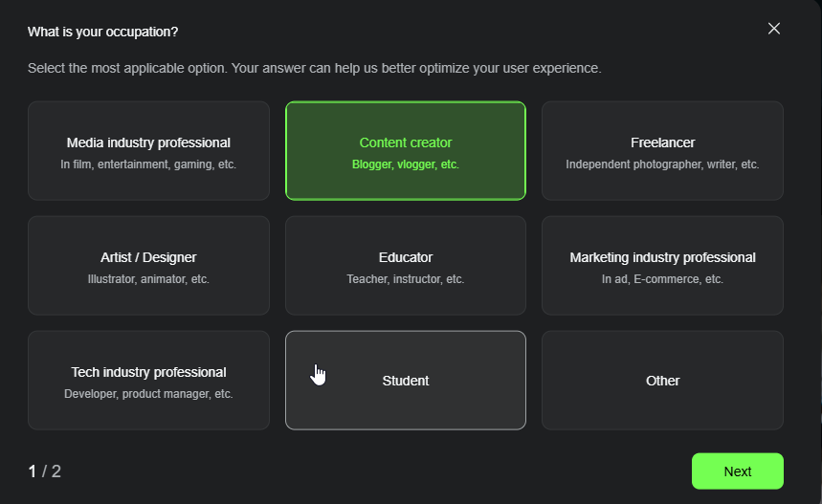Close the occupation survey dialog
This screenshot has width=822, height=504.
click(774, 29)
